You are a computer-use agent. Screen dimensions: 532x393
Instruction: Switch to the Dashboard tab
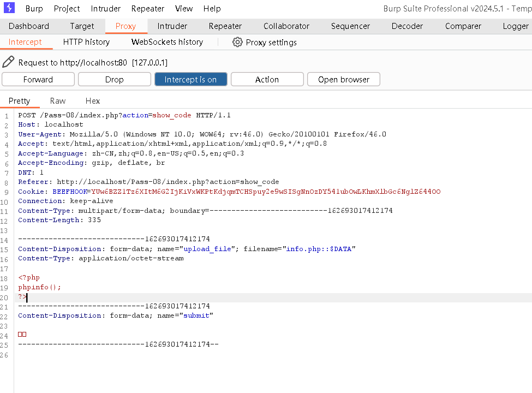pyautogui.click(x=29, y=26)
